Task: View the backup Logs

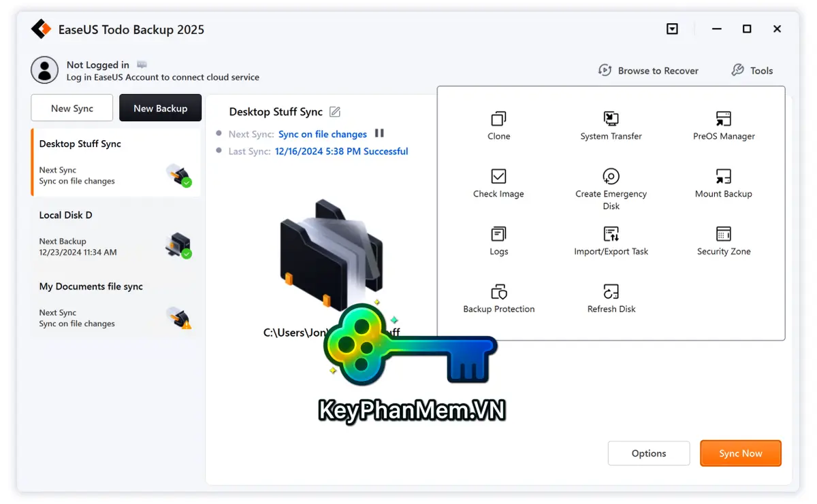Action: 498,239
